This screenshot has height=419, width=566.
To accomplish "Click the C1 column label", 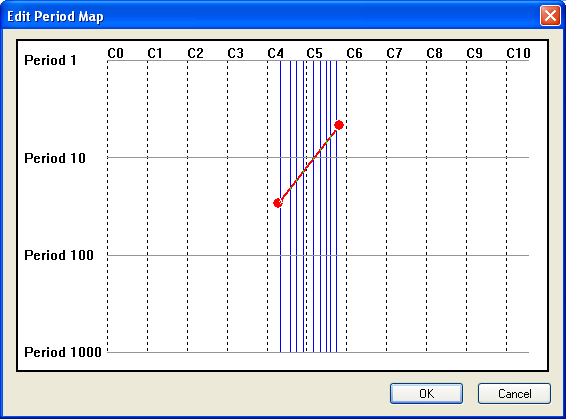I will 155,53.
